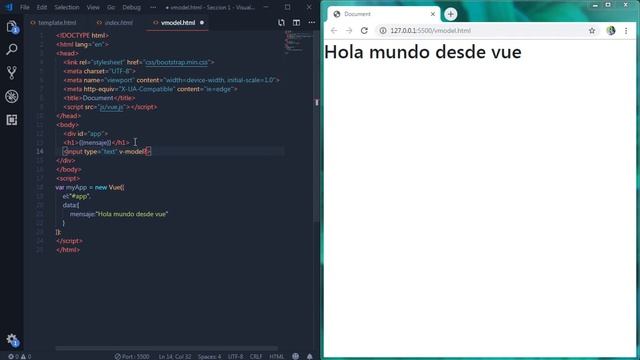The image size is (640, 360).
Task: Reload the vmodel.html page in Chrome
Action: 364,31
